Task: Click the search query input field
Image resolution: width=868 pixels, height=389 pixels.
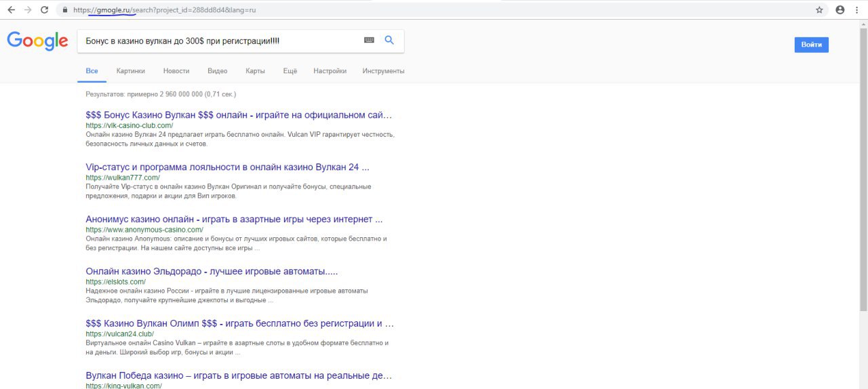Action: pyautogui.click(x=220, y=41)
